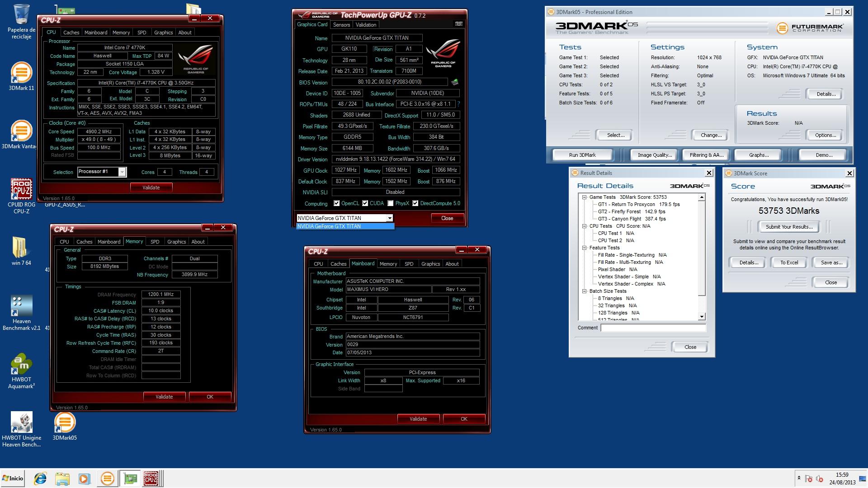Open the Papelera de reciclaje desktop icon

click(x=21, y=22)
